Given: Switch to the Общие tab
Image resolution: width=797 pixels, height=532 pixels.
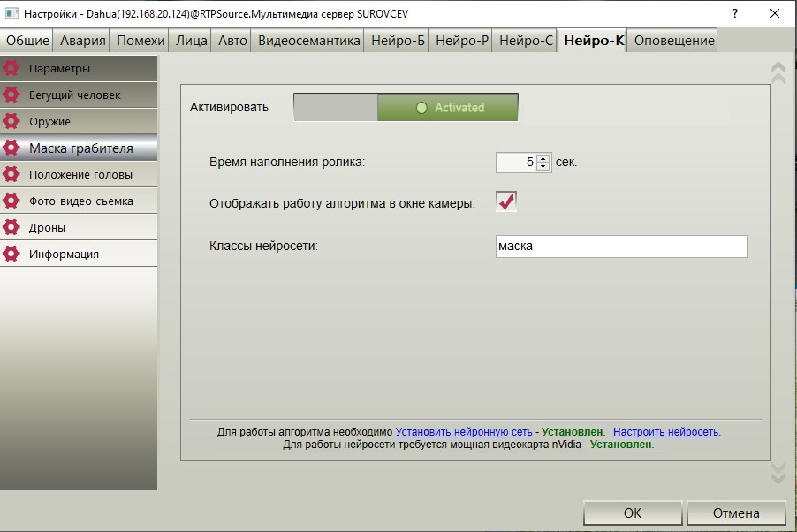Looking at the screenshot, I should tap(27, 40).
